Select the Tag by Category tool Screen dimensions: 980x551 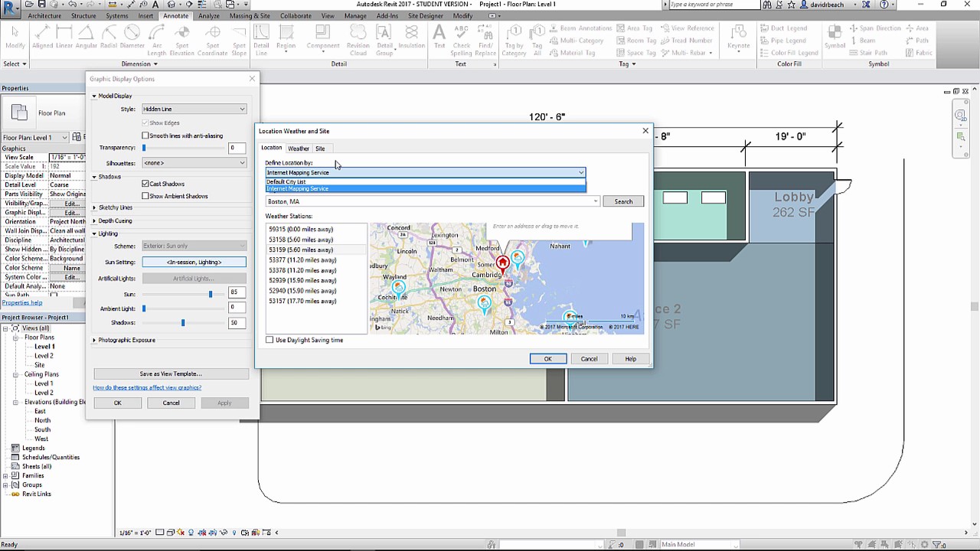pos(514,41)
